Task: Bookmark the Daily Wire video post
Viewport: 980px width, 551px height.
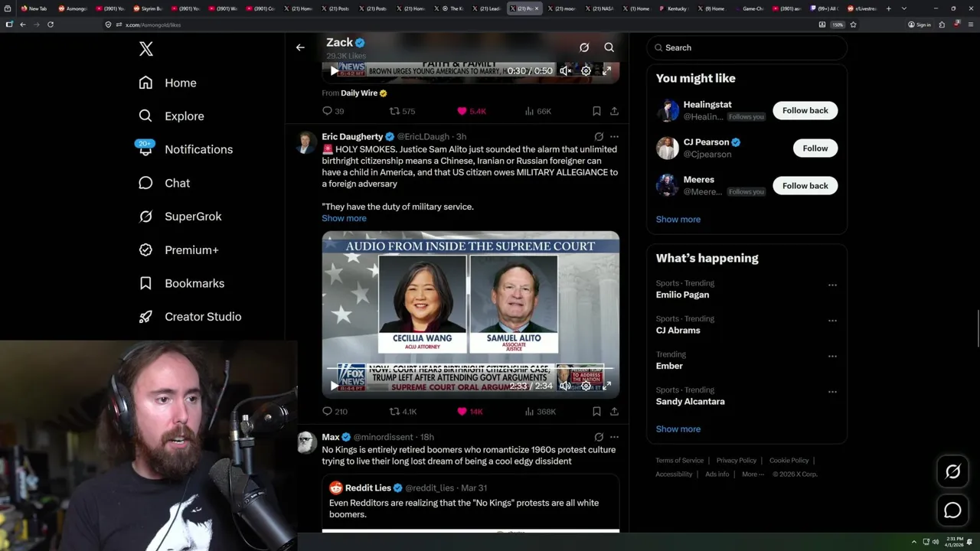Action: click(596, 111)
